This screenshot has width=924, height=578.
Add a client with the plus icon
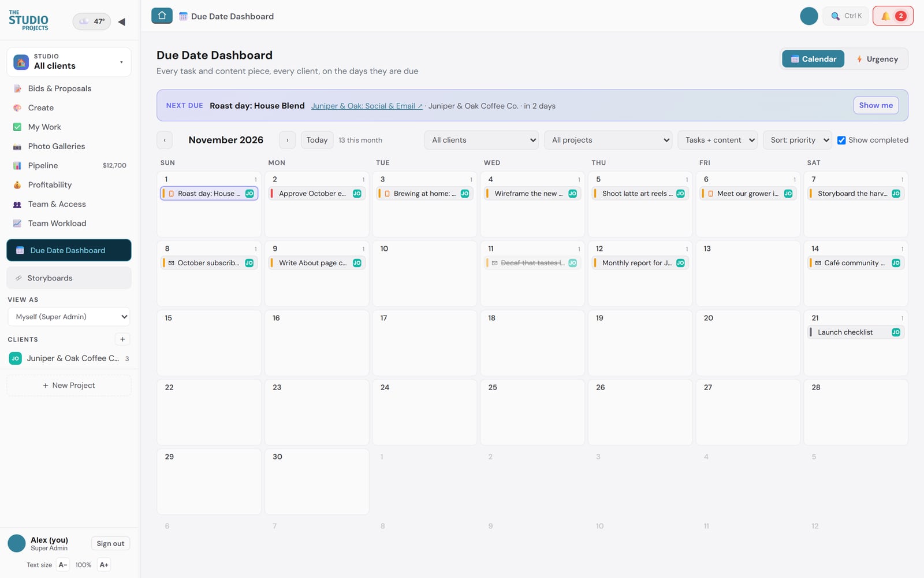(x=122, y=339)
